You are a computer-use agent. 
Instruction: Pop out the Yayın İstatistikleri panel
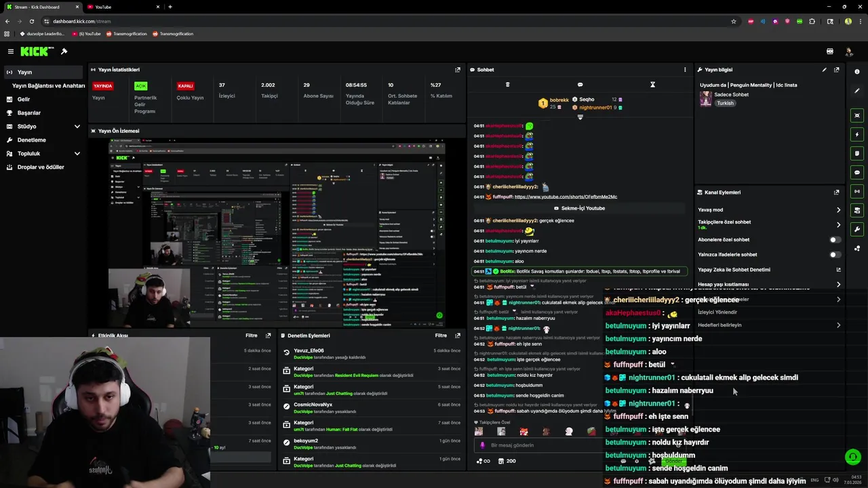point(458,70)
